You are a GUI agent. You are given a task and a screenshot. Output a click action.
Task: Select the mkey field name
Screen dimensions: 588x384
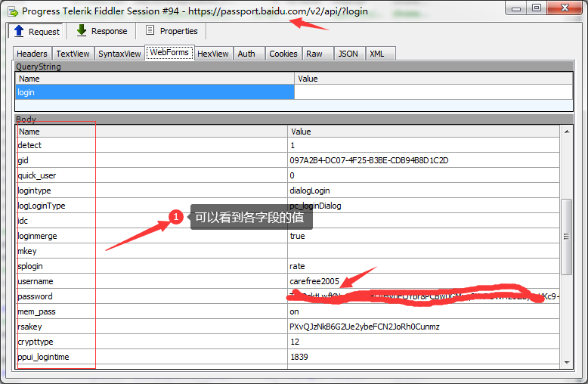[27, 251]
